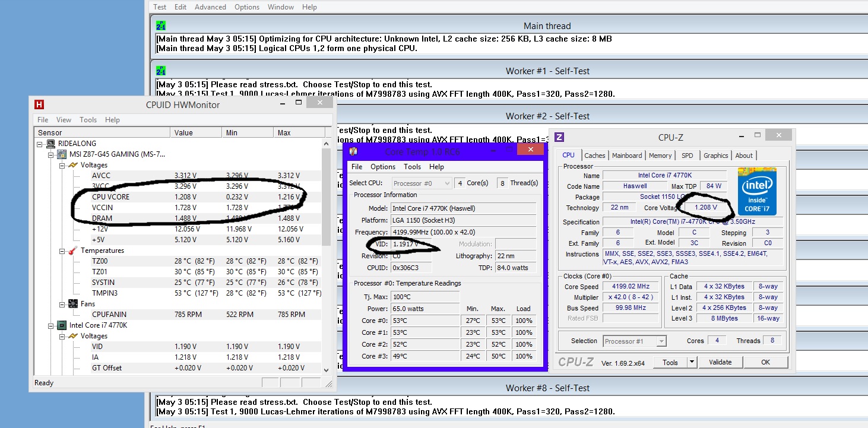Click the Tools button in CPU-Z
Image resolution: width=868 pixels, height=428 pixels.
point(670,362)
